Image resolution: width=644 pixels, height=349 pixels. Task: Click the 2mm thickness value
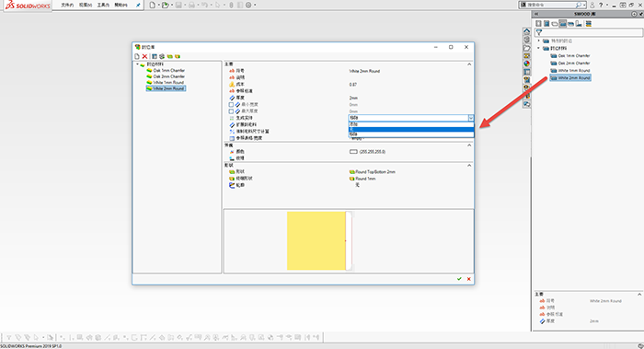[x=353, y=98]
